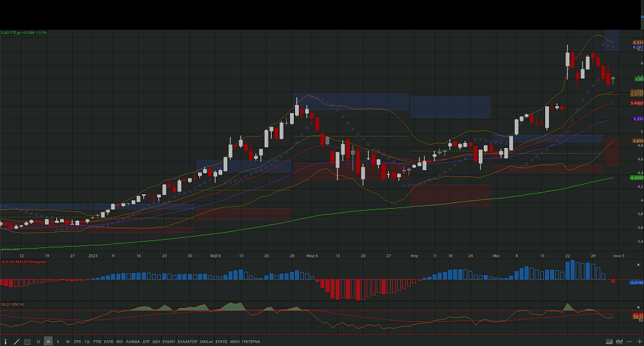
Task: Open the ΒΙΟ stock chart
Action: 120,342
